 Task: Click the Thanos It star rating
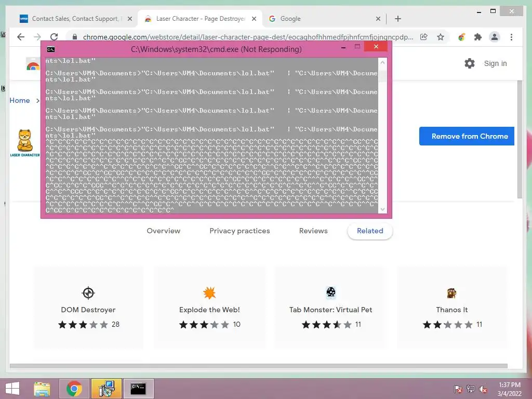(447, 325)
